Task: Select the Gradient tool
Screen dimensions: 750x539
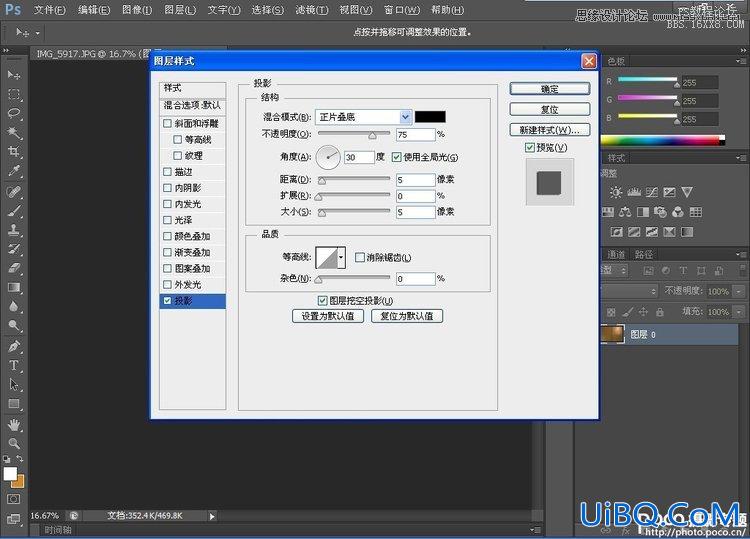Action: pos(14,287)
